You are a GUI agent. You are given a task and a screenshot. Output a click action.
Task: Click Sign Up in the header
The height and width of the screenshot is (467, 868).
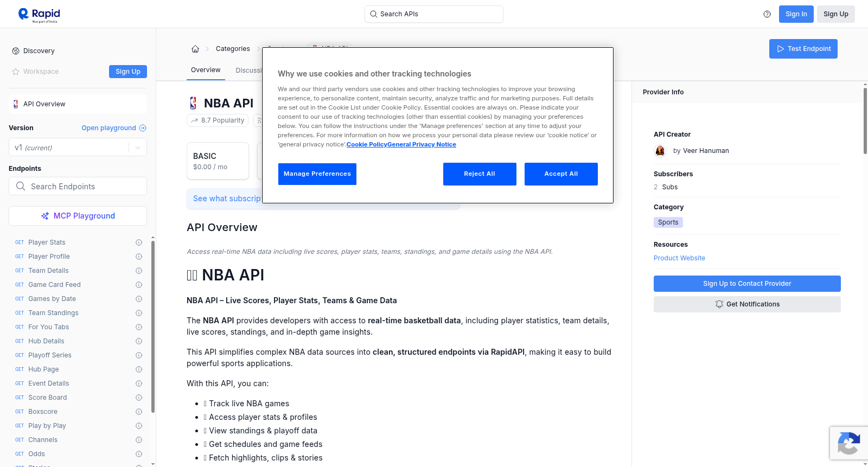pyautogui.click(x=836, y=14)
